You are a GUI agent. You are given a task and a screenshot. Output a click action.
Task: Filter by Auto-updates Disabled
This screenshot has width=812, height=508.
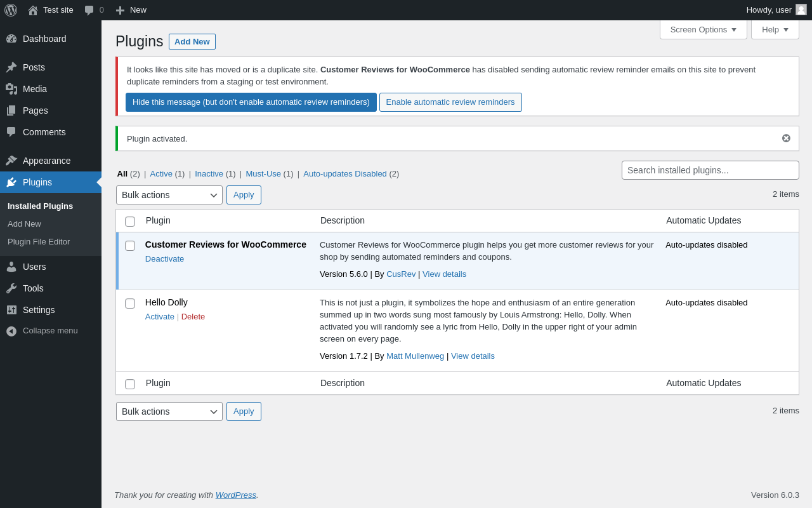point(345,174)
